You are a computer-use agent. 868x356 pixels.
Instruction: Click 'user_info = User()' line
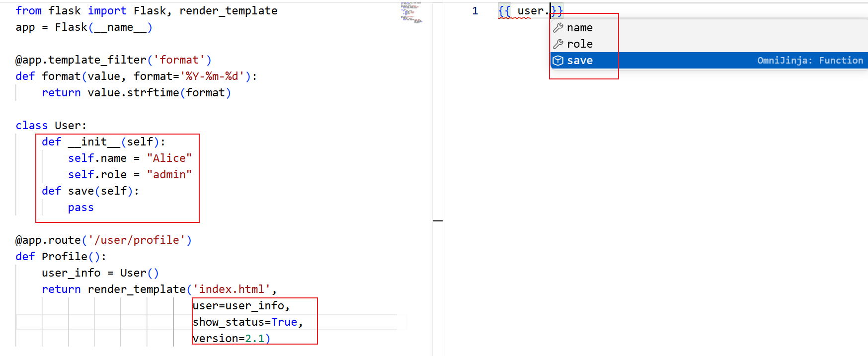point(100,273)
